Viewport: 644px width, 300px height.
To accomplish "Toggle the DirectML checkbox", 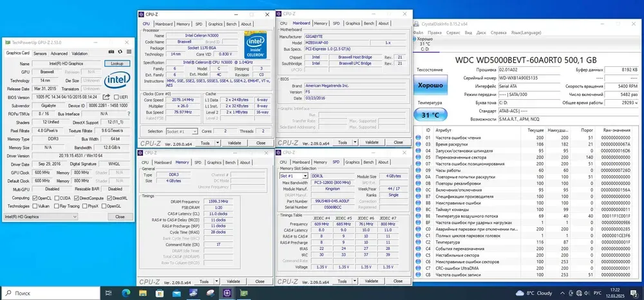I will (109, 198).
